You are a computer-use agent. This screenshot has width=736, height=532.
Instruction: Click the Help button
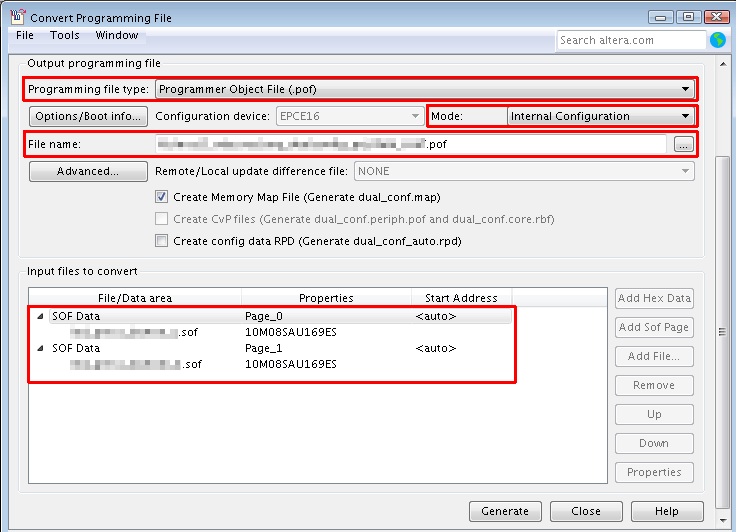click(x=666, y=511)
